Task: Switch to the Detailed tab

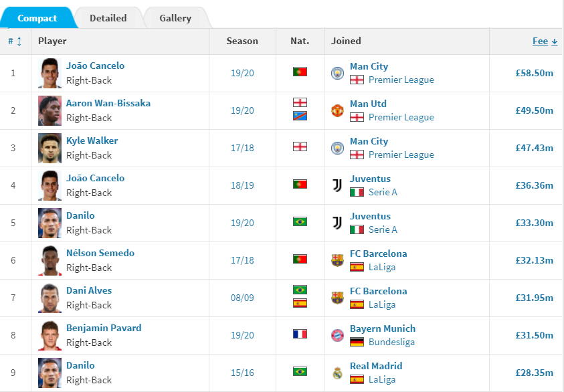Action: point(108,18)
